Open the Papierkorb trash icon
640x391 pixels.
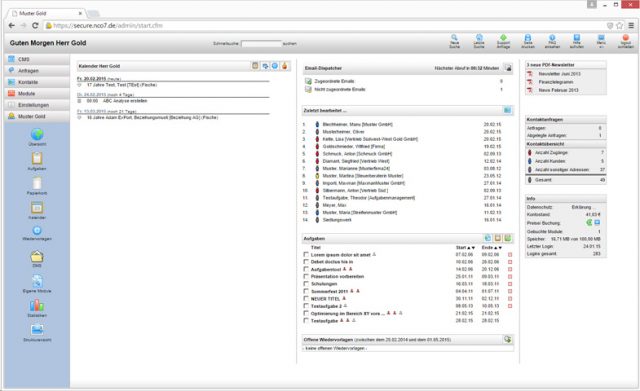click(x=37, y=183)
